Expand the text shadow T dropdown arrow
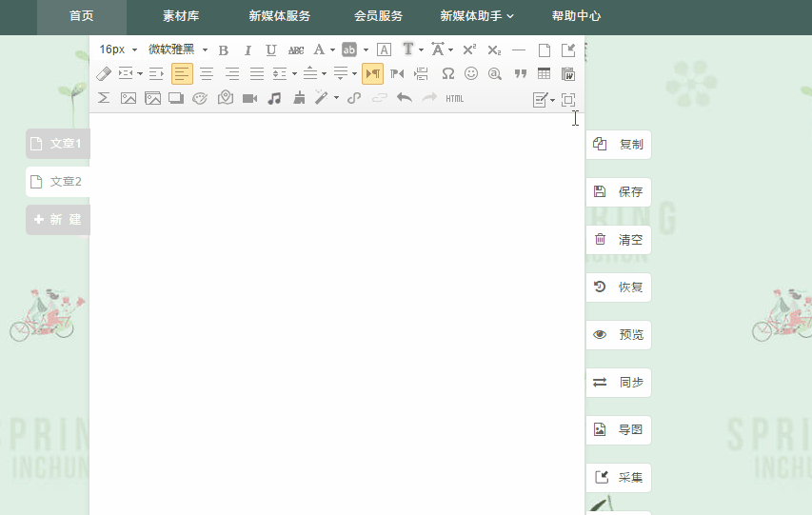 click(x=421, y=50)
